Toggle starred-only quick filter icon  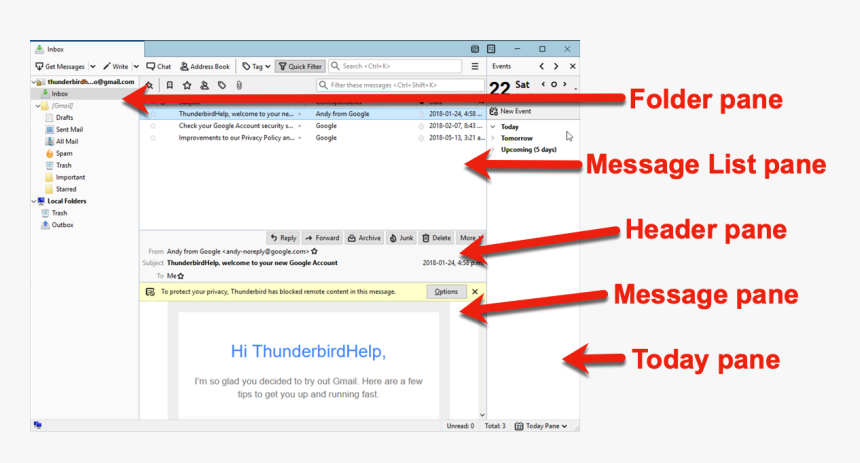[x=187, y=85]
